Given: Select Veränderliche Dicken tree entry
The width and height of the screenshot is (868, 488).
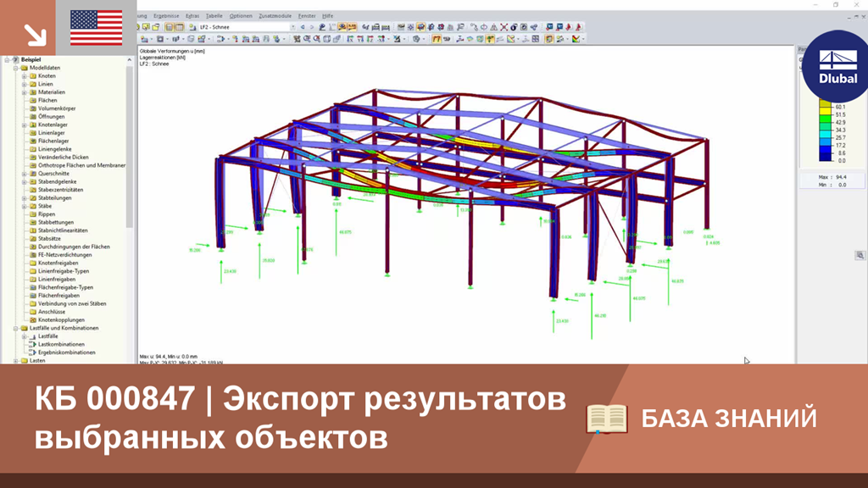Looking at the screenshot, I should point(63,157).
